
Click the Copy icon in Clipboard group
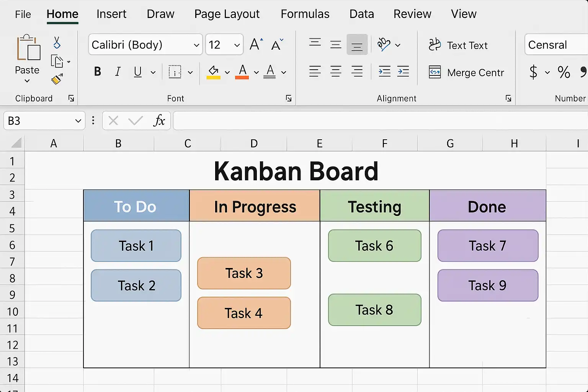coord(57,61)
